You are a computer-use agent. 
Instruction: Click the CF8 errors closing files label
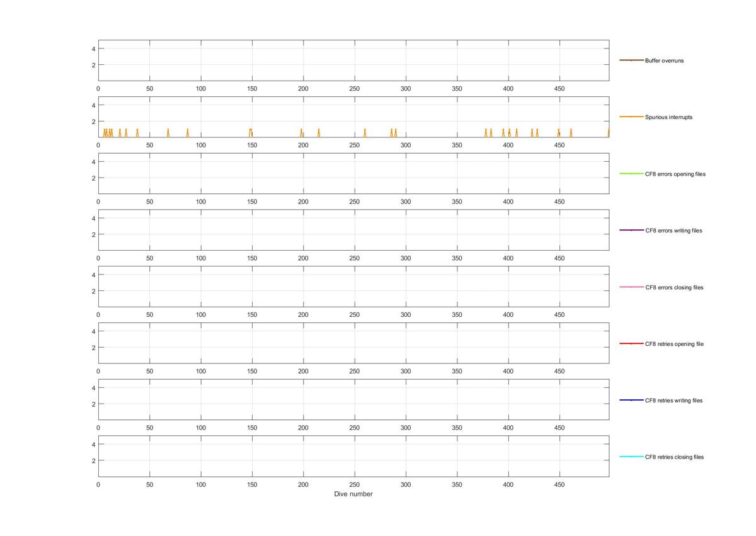[674, 287]
